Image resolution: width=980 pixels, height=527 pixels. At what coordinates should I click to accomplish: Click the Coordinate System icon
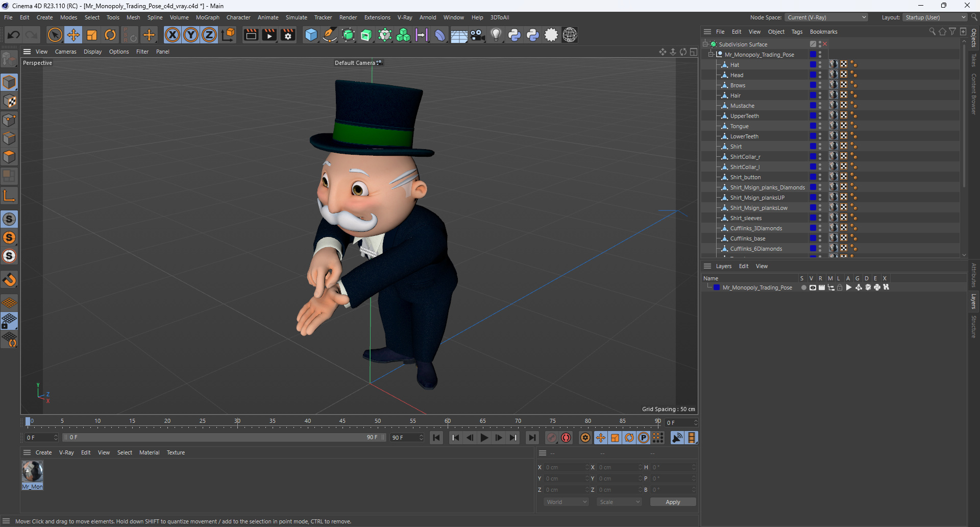click(229, 35)
